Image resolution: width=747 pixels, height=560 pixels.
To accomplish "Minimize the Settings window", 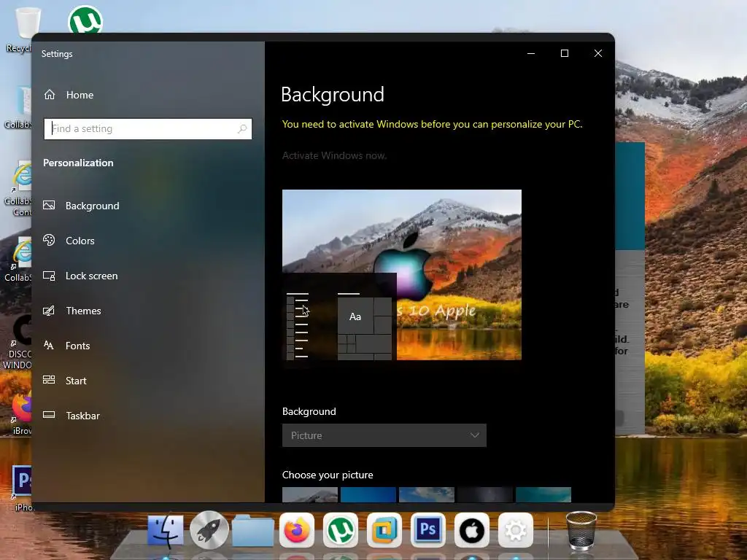I will 531,53.
